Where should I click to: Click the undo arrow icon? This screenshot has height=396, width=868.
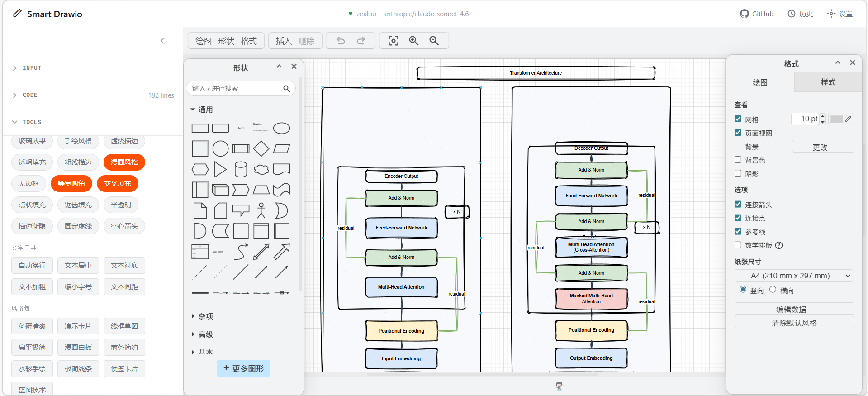[341, 41]
